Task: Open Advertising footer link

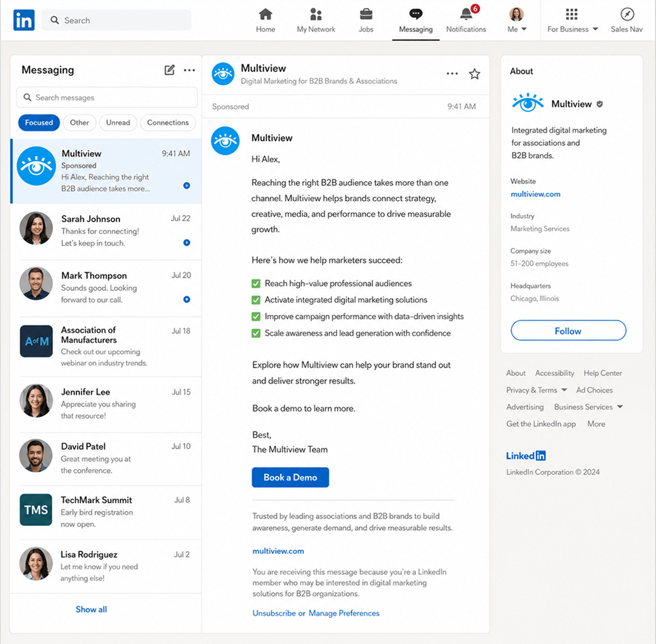Action: [525, 407]
